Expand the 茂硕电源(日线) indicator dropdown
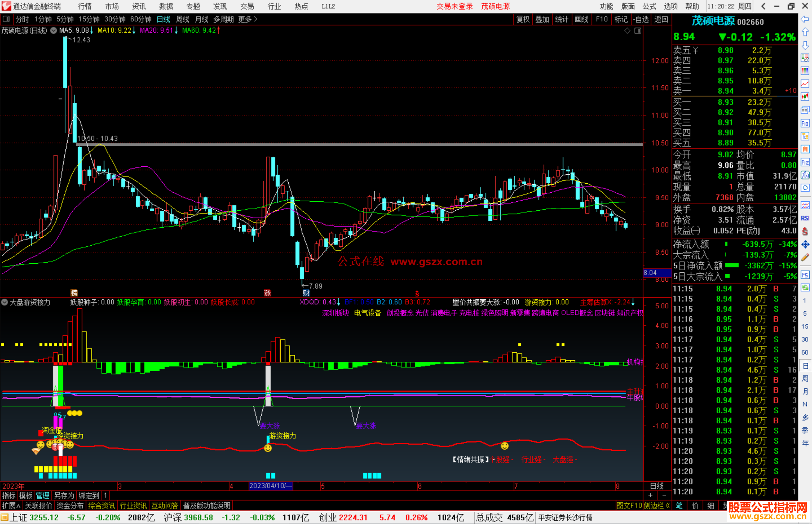This screenshot has width=812, height=524. coord(54,30)
